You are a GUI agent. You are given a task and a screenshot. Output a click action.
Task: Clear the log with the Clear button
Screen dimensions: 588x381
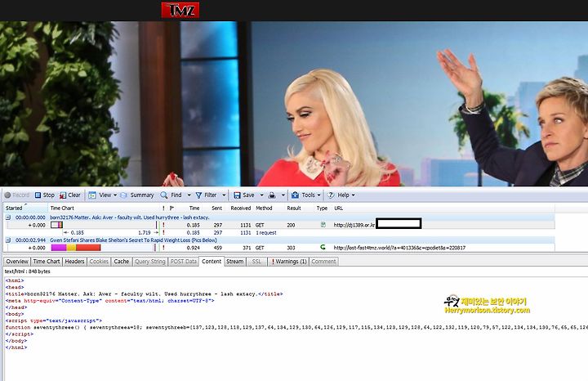pos(70,195)
